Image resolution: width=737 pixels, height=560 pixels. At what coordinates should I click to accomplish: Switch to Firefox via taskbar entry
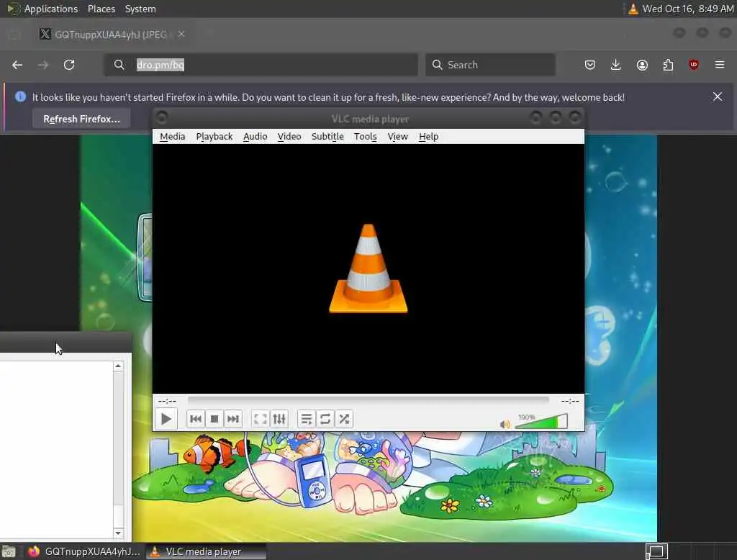[85, 551]
